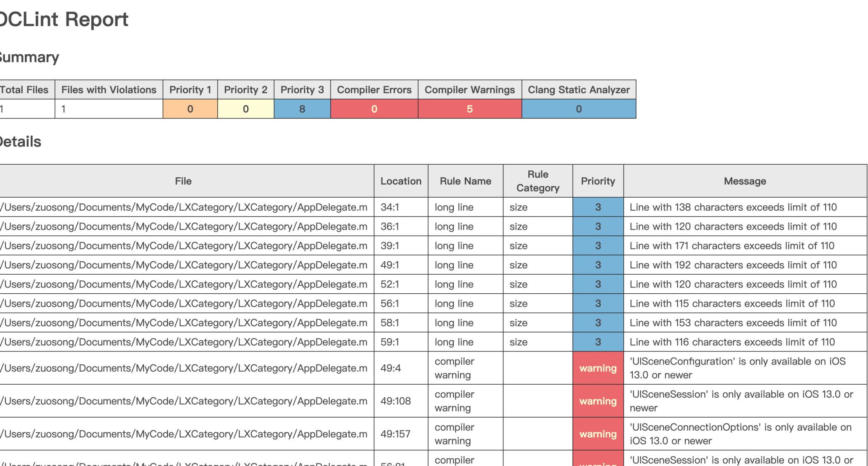868x466 pixels.
Task: Click the Priority 2 summary header
Action: pyautogui.click(x=246, y=90)
